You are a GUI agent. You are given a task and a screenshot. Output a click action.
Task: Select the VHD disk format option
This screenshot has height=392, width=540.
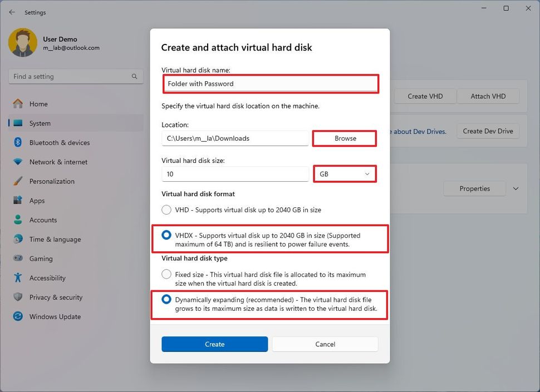pos(166,210)
